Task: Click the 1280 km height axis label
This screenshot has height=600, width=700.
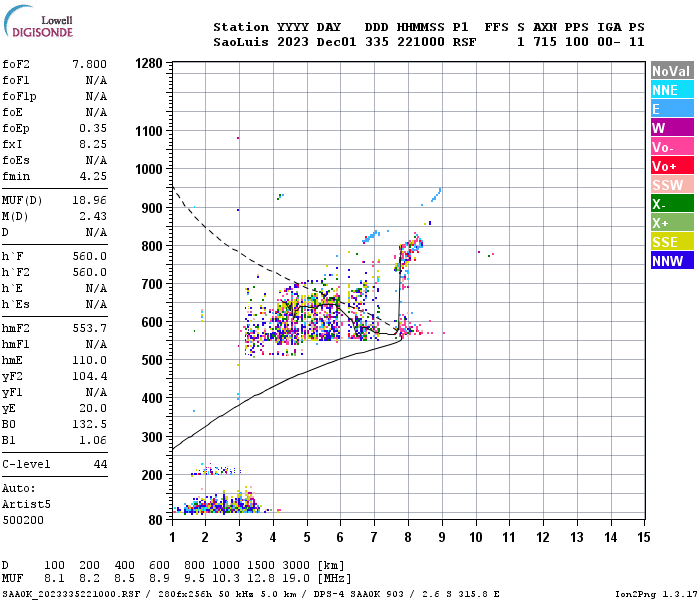Action: (x=149, y=63)
